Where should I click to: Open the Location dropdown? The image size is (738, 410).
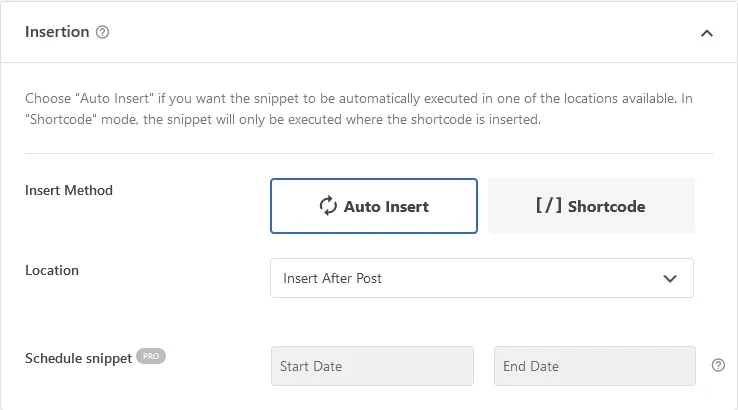click(481, 278)
